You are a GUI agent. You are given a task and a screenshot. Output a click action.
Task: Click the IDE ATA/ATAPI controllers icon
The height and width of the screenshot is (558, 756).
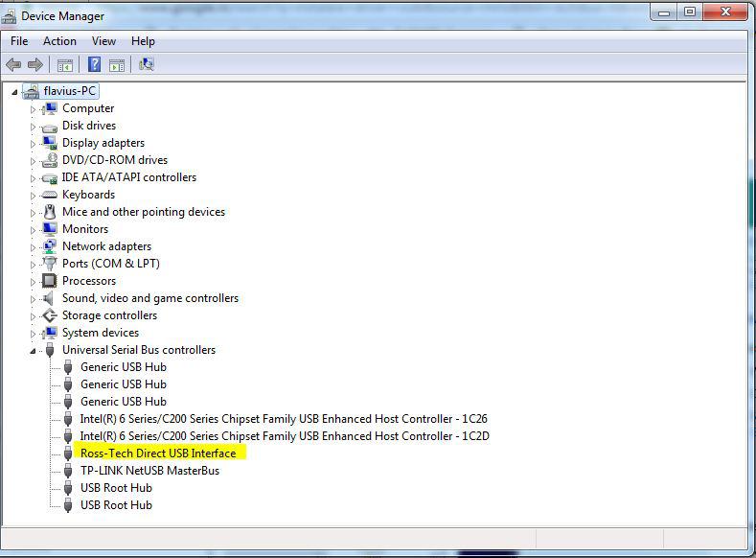pyautogui.click(x=50, y=178)
